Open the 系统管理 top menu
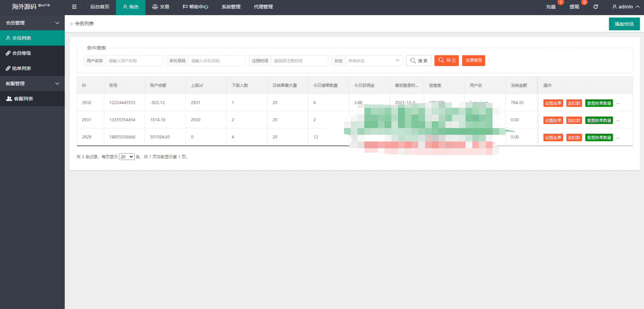The width and height of the screenshot is (644, 309). (x=231, y=7)
